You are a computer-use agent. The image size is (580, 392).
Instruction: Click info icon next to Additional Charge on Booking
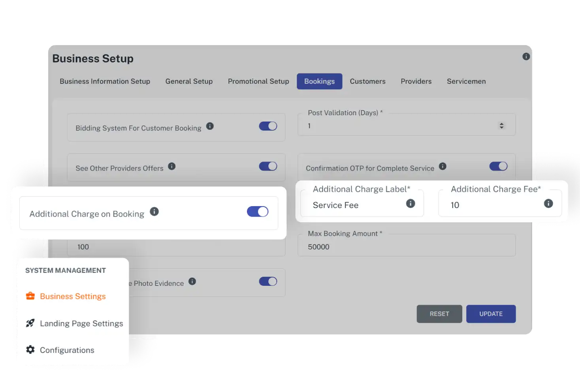point(154,212)
